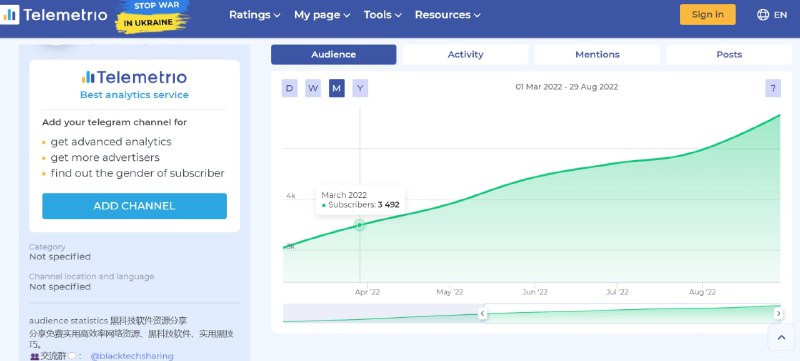The height and width of the screenshot is (361, 800).
Task: Click the March 2022 data point marker
Action: pyautogui.click(x=360, y=225)
